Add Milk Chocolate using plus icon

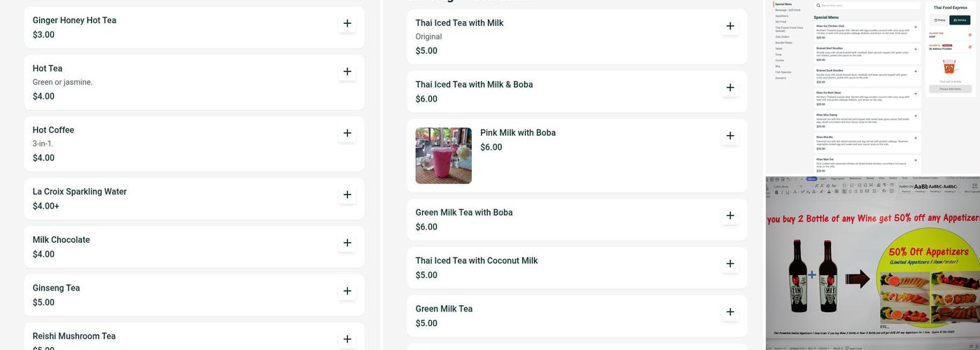pos(347,243)
